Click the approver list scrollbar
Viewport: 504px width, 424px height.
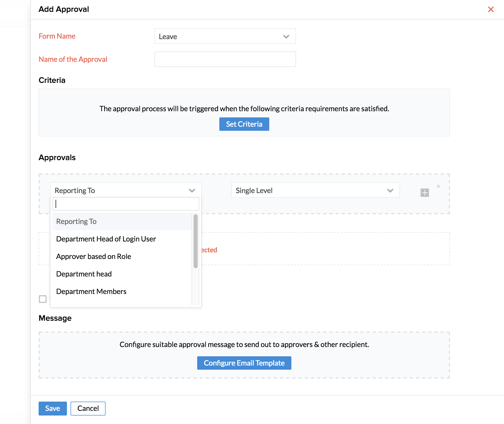coord(195,241)
